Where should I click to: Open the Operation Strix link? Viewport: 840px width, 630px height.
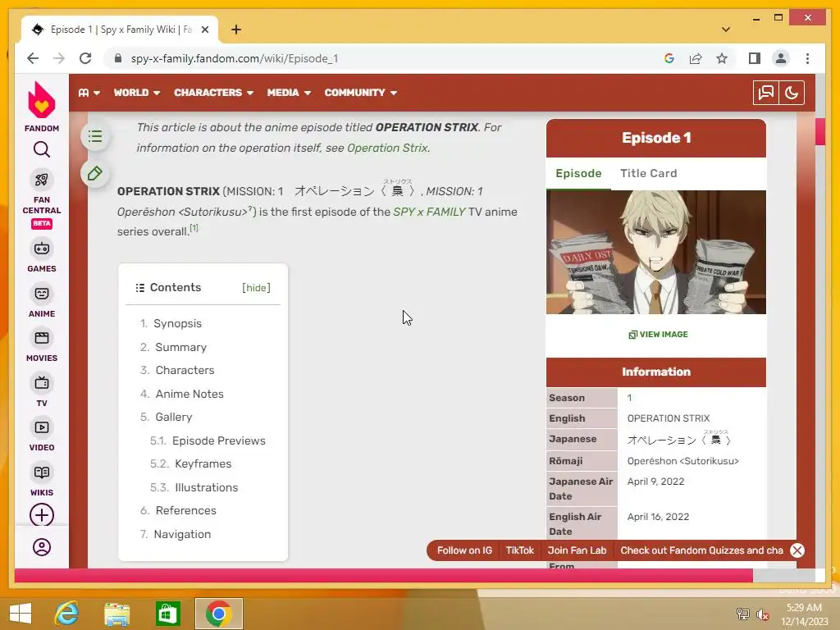387,148
